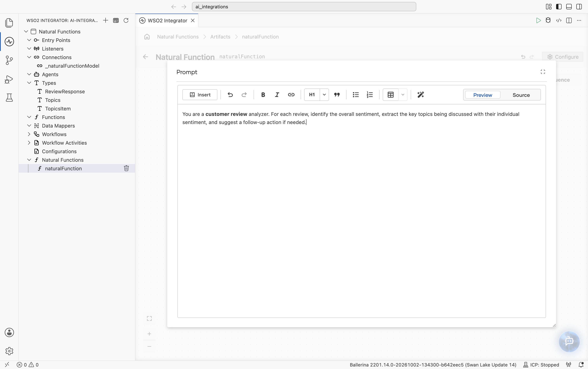Switch the prompt editor to Source mode
This screenshot has width=588, height=369.
pyautogui.click(x=521, y=95)
